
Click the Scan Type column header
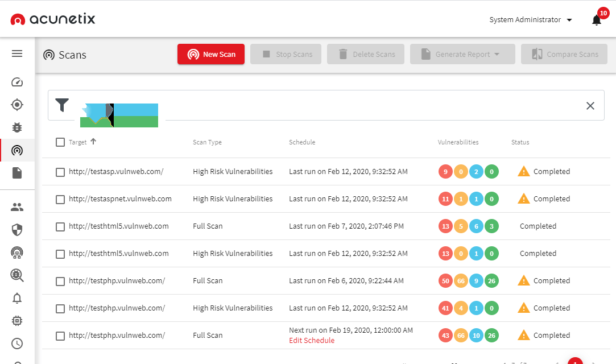click(207, 142)
